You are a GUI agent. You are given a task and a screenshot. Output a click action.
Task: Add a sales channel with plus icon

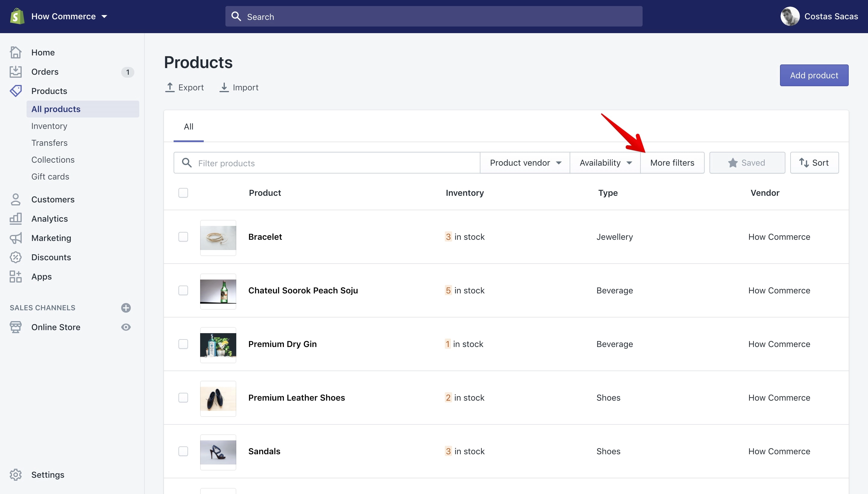[126, 308]
